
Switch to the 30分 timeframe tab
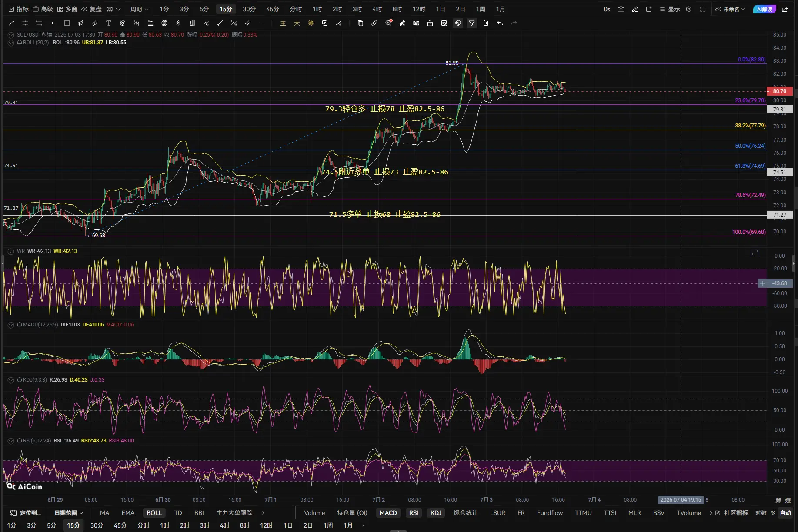[249, 9]
